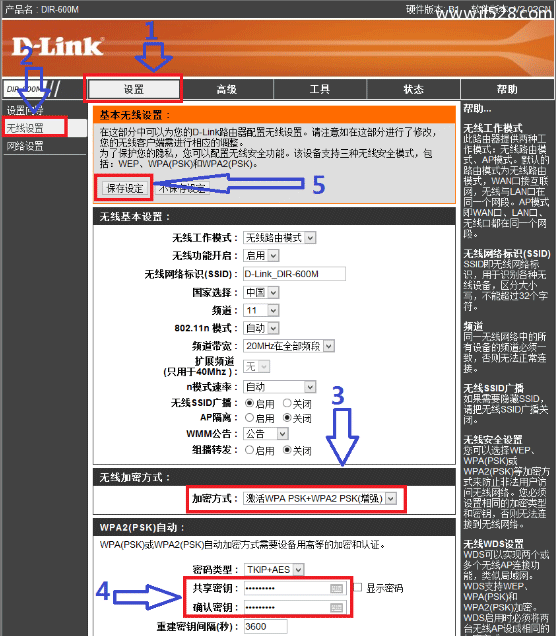The image size is (556, 636).
Task: Click keyboard icon in 共享密钥 field
Action: pos(337,589)
